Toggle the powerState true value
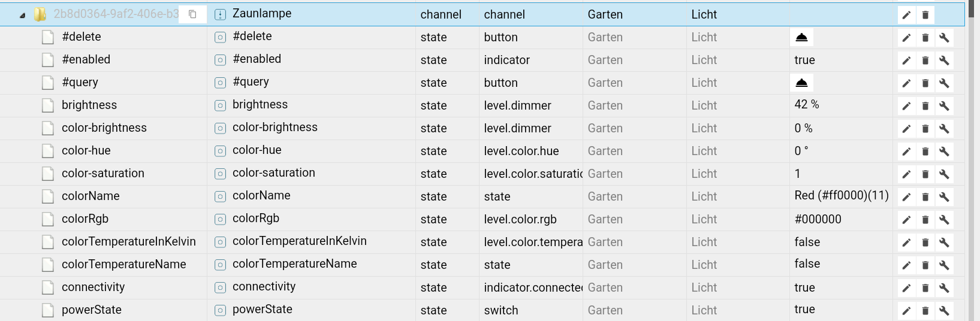980x321 pixels. tap(804, 310)
